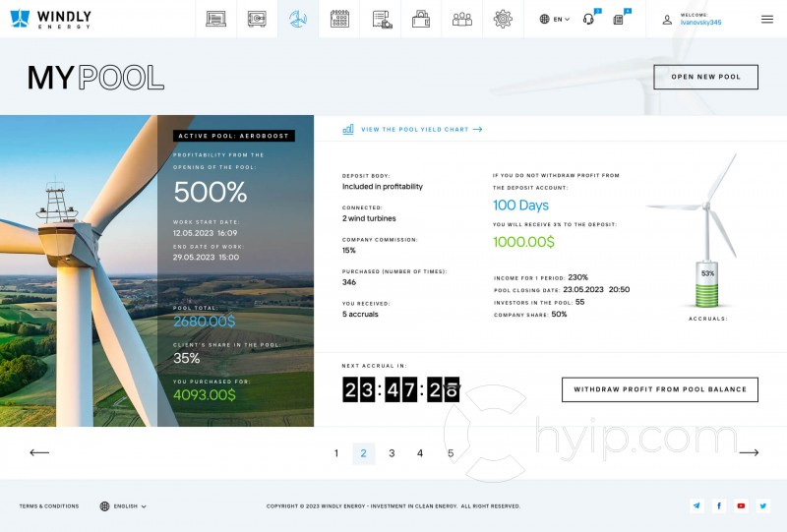
Task: Open the Telegram social icon
Action: pos(696,505)
